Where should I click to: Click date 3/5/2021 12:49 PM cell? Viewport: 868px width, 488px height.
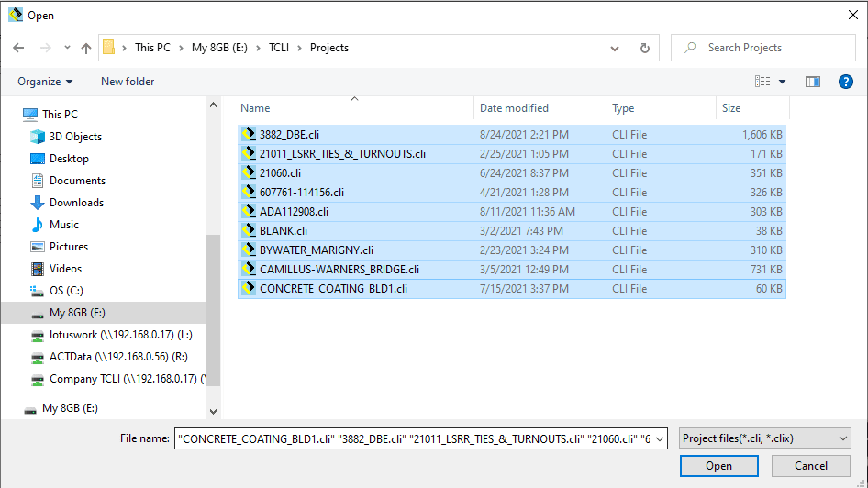tap(524, 270)
